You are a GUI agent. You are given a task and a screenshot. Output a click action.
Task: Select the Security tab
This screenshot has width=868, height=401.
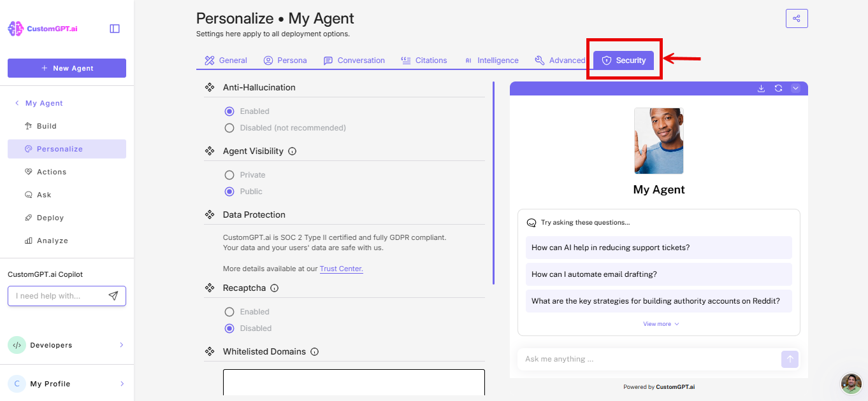pyautogui.click(x=624, y=60)
